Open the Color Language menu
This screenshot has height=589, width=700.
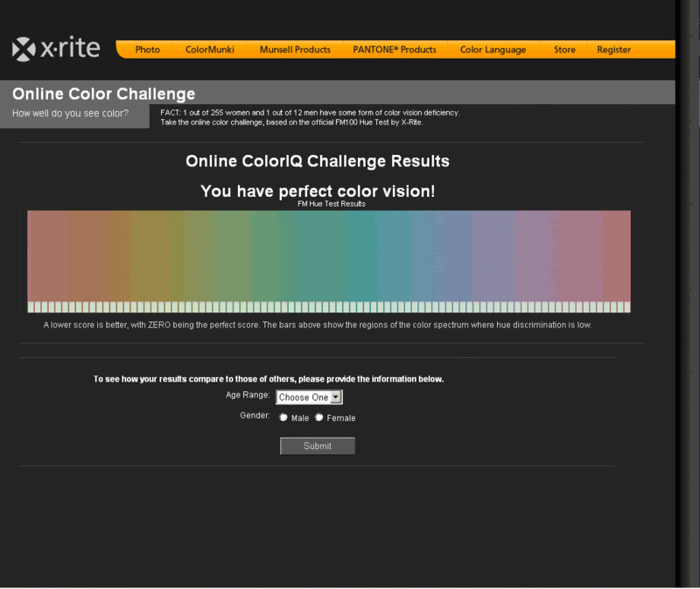[493, 50]
